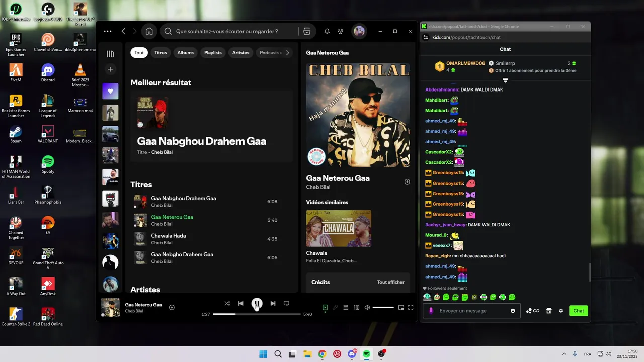Open Spotify notifications bell
Image resolution: width=644 pixels, height=362 pixels.
pos(327,31)
